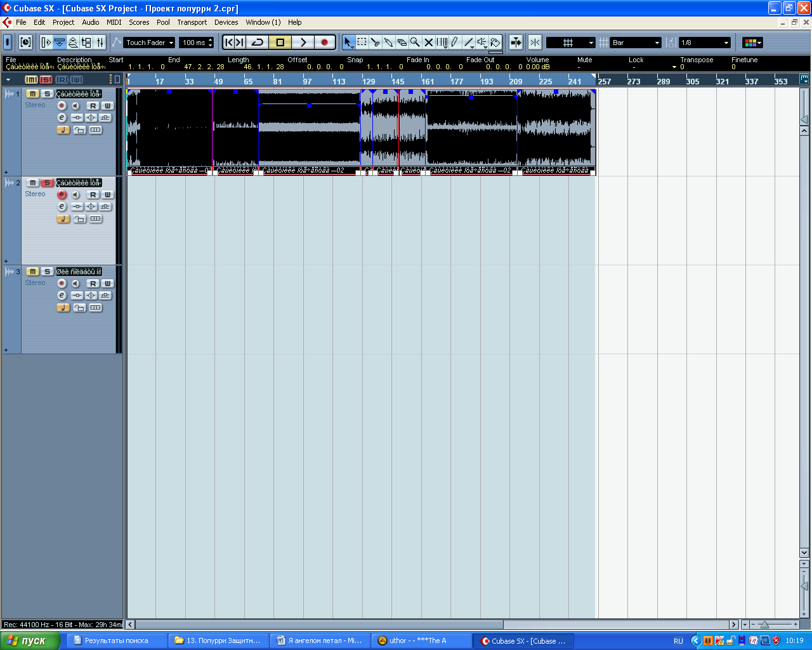Expand automation subtrack on track 2
The image size is (812, 650).
tap(6, 261)
